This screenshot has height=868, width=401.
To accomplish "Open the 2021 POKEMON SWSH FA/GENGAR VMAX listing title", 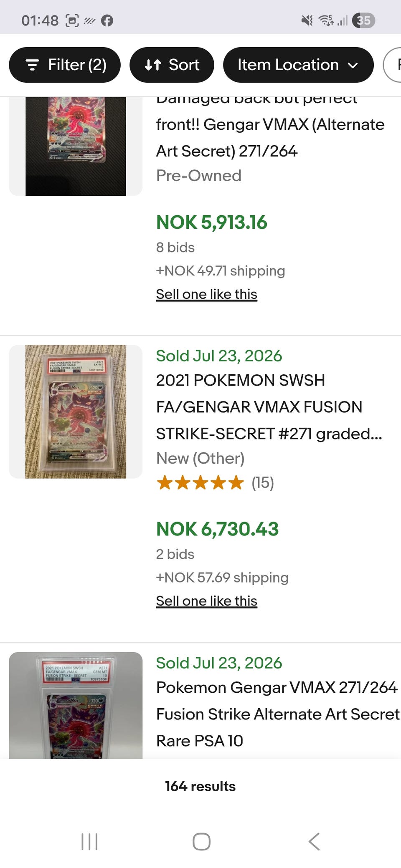I will point(269,407).
